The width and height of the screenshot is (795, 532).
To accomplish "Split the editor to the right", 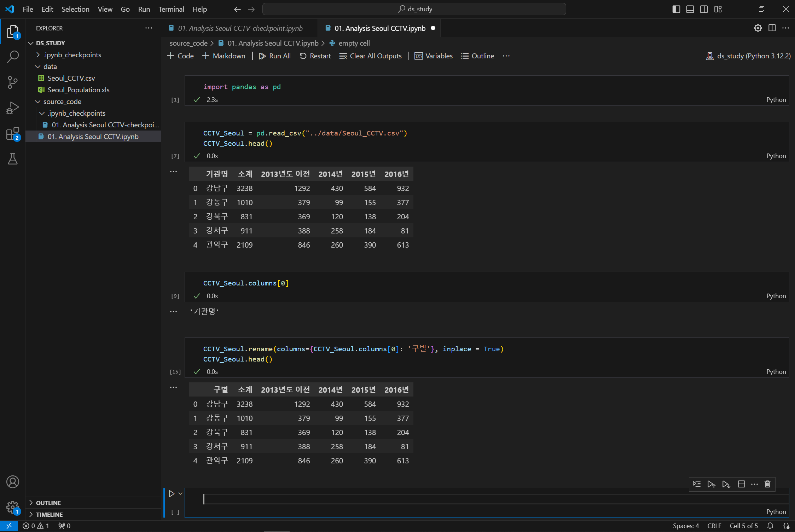I will [x=772, y=28].
